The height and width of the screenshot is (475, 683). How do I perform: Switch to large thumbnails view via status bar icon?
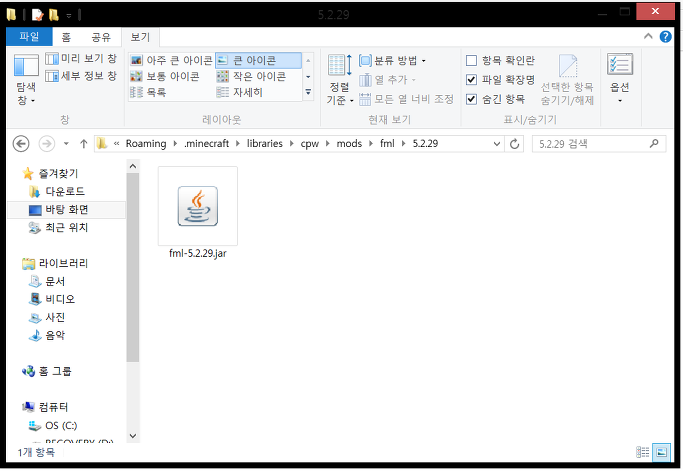click(661, 452)
